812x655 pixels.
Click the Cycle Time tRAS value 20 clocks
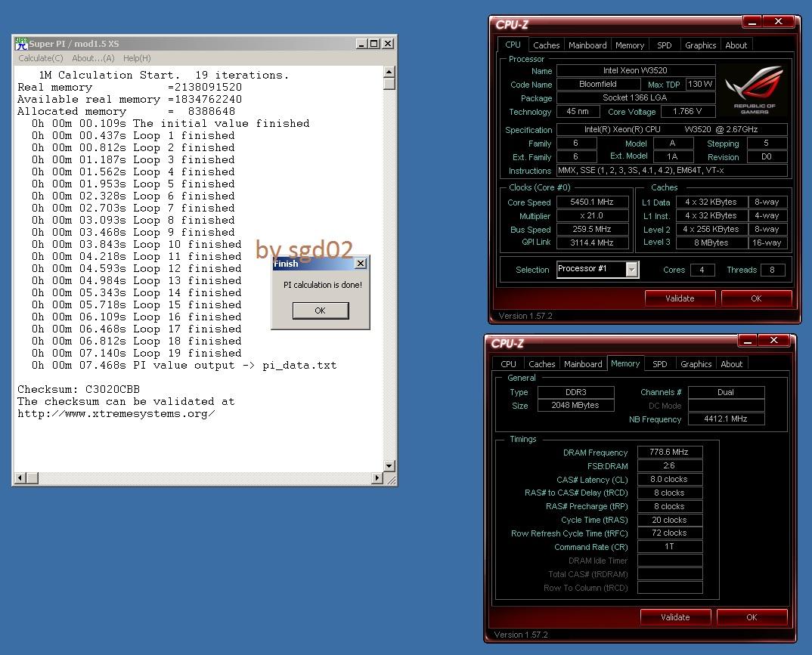point(669,520)
